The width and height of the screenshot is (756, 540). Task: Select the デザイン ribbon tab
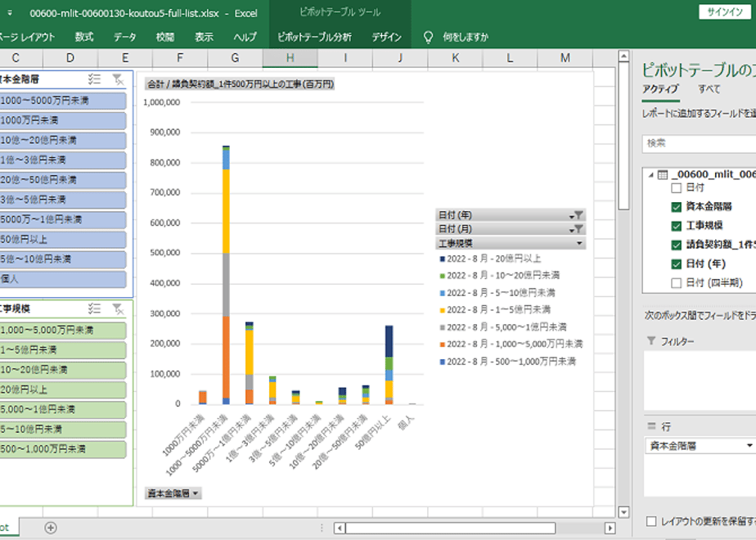point(386,37)
